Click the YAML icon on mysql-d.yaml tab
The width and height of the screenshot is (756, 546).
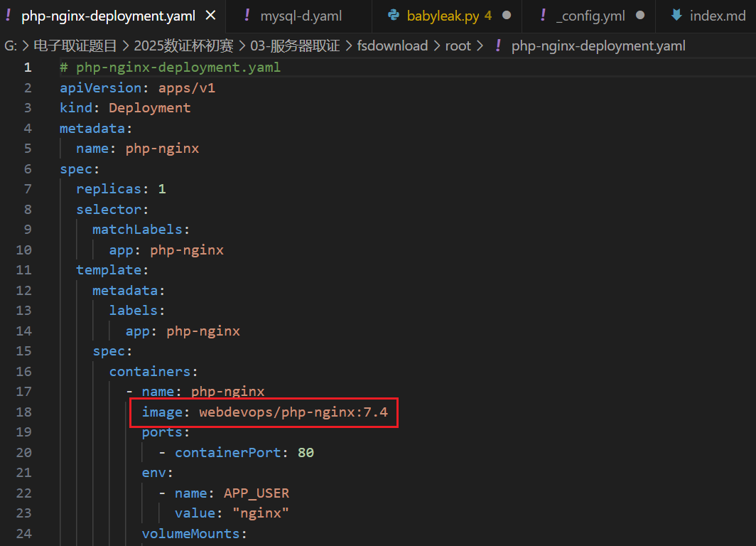[x=247, y=15]
